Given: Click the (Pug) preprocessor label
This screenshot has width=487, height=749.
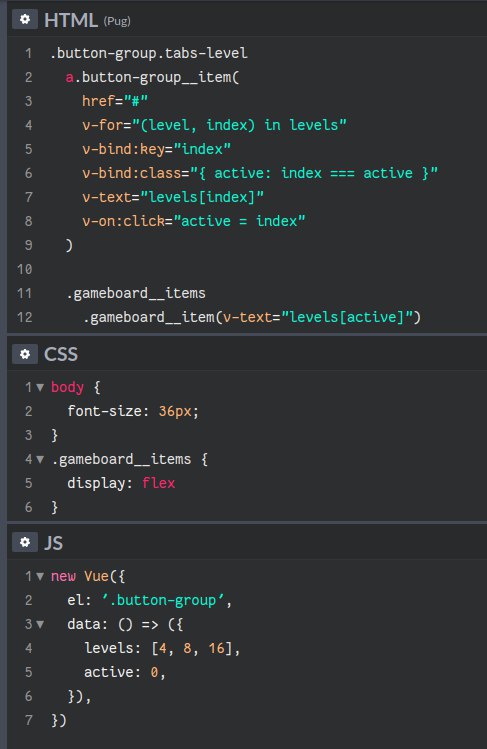Looking at the screenshot, I should (117, 21).
